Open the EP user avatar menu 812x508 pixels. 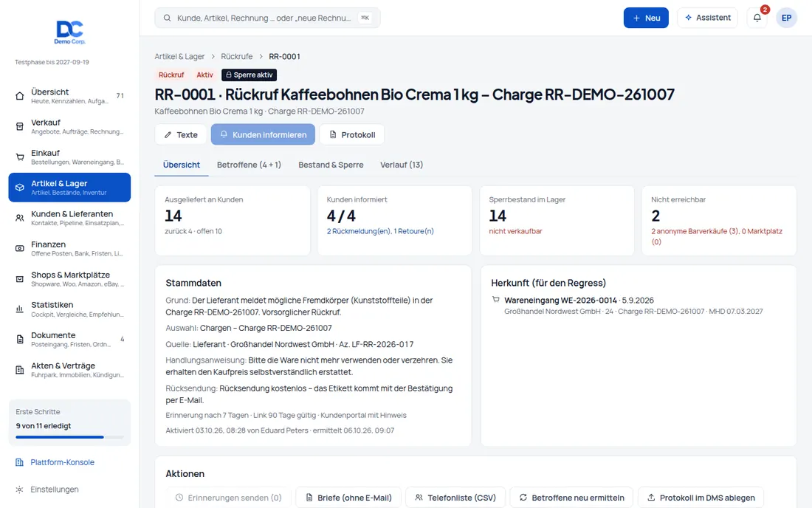(x=786, y=18)
